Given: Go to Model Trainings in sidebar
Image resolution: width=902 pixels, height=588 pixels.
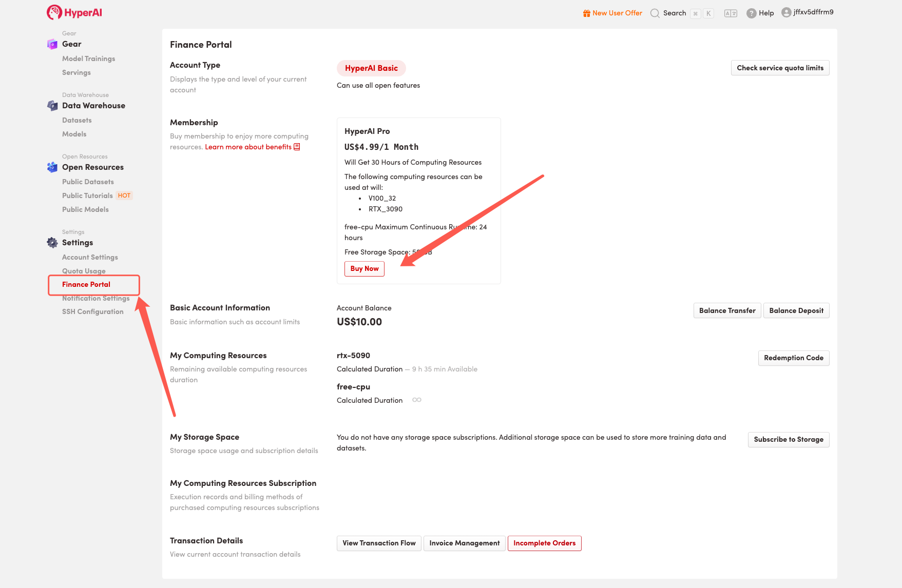Looking at the screenshot, I should pyautogui.click(x=88, y=59).
